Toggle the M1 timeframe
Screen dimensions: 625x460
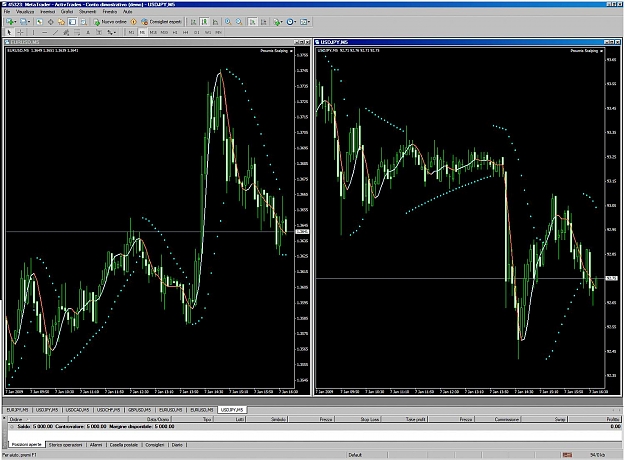coord(131,32)
